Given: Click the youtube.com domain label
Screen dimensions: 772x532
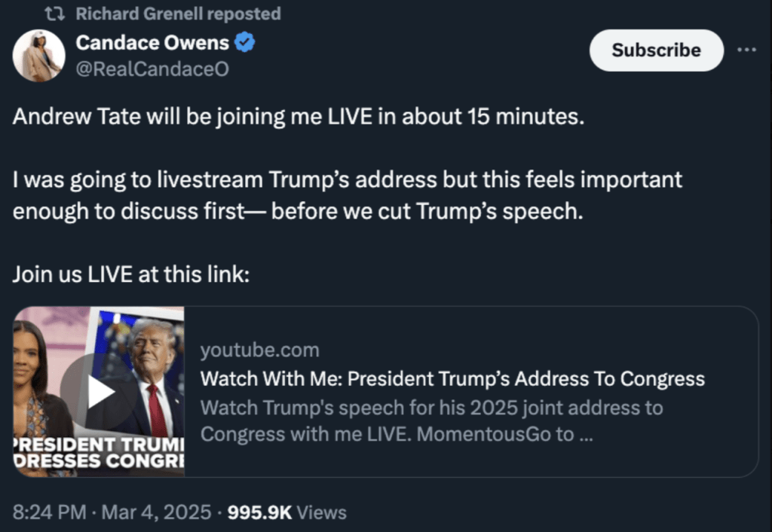Looking at the screenshot, I should tap(259, 350).
